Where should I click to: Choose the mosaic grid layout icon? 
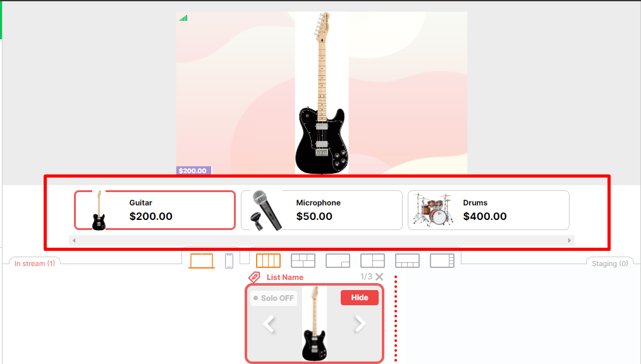[303, 260]
